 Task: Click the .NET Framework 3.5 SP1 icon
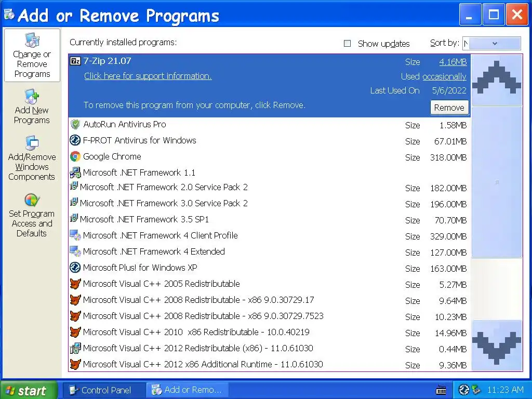tap(74, 218)
